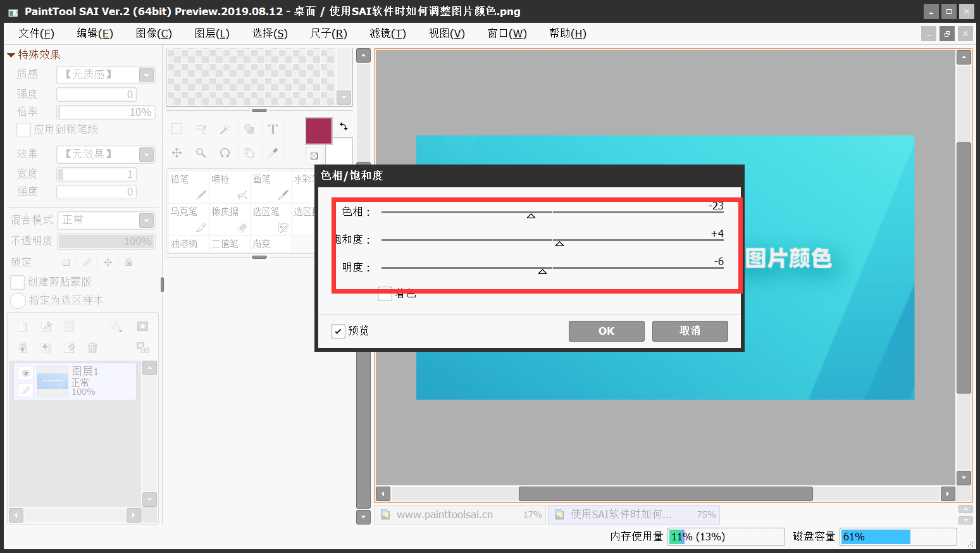Click the 饱和度 saturation slider handle
The height and width of the screenshot is (553, 980).
(559, 244)
